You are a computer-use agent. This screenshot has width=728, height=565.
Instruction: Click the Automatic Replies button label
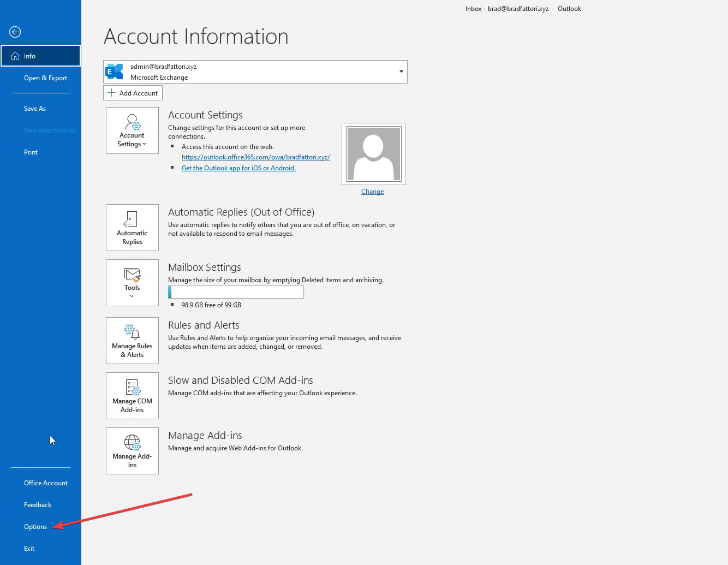(132, 237)
